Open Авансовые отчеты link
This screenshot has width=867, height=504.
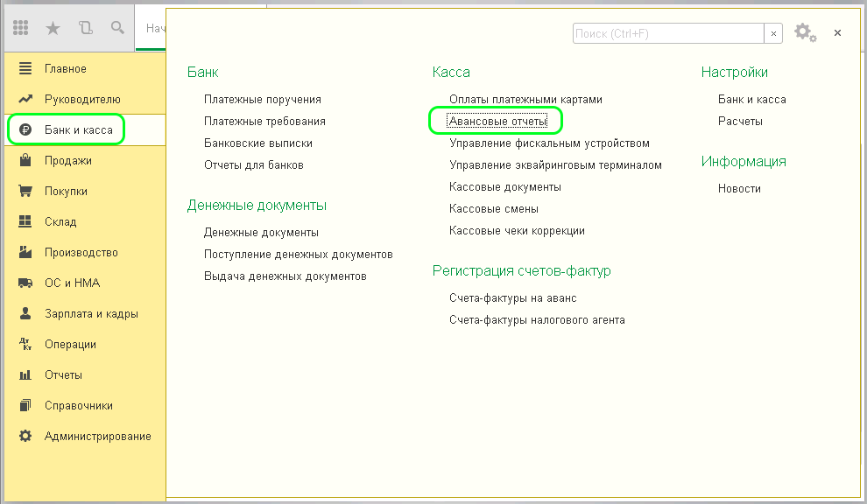click(497, 121)
